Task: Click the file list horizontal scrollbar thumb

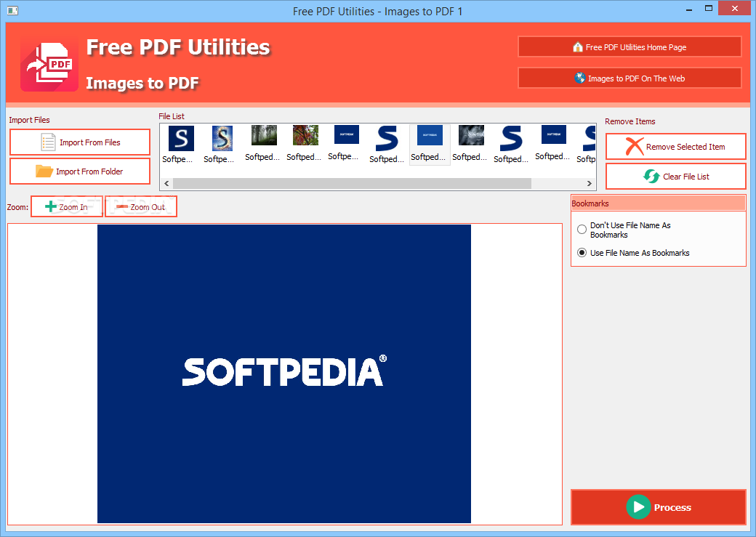Action: [352, 184]
